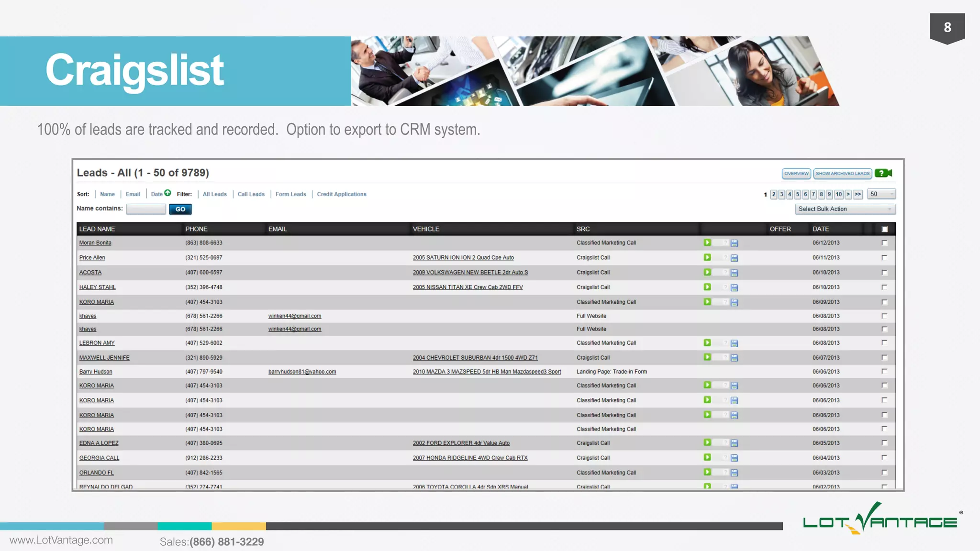Viewport: 980px width, 551px height.
Task: Save the call recording for EDNA A LOPEZ
Action: point(735,443)
